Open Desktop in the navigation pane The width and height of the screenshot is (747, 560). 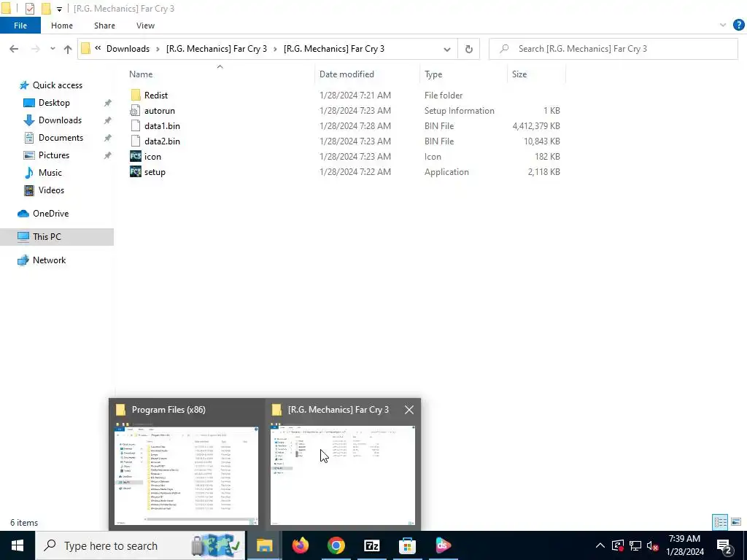[54, 103]
